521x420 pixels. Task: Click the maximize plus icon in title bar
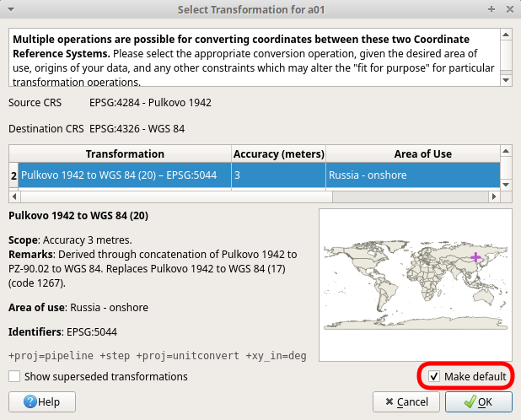point(491,9)
